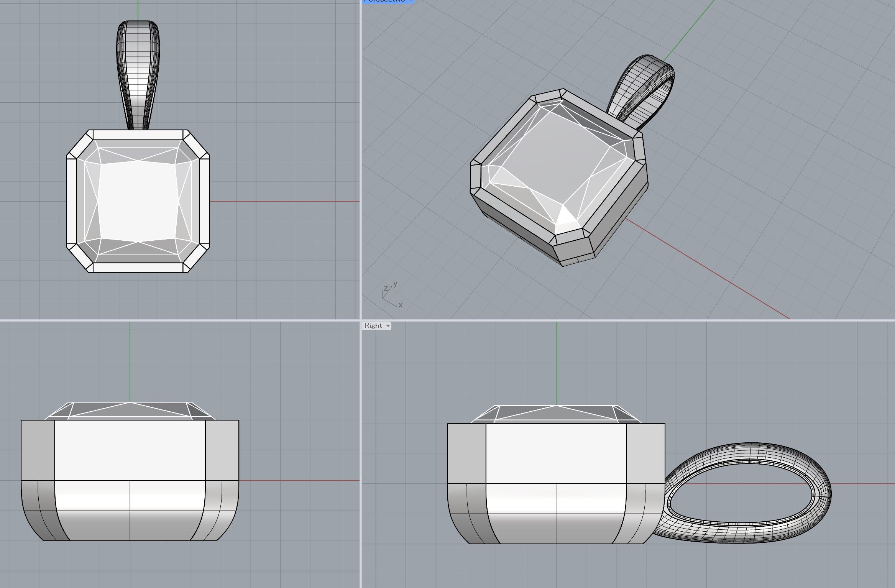Open the Perspective viewport dropdown arrow
This screenshot has height=588, width=895.
tap(411, 1)
